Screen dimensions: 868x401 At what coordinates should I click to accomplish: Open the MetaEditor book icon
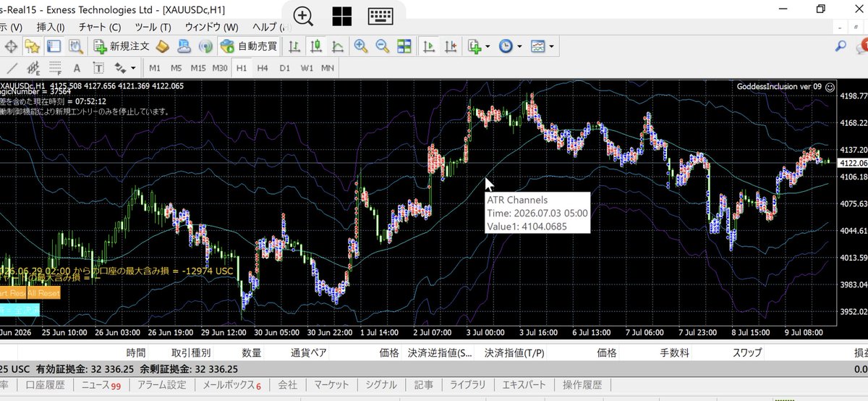(162, 46)
